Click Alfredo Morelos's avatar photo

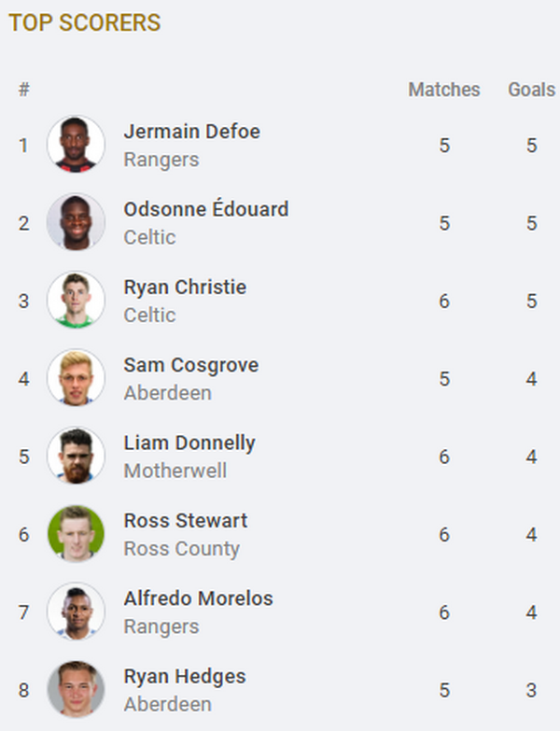pyautogui.click(x=76, y=612)
